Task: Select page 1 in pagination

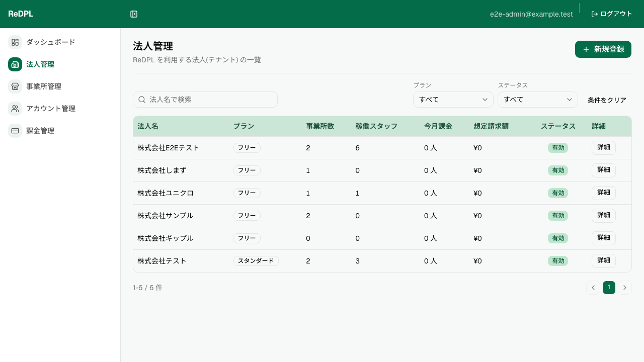Action: 609,288
